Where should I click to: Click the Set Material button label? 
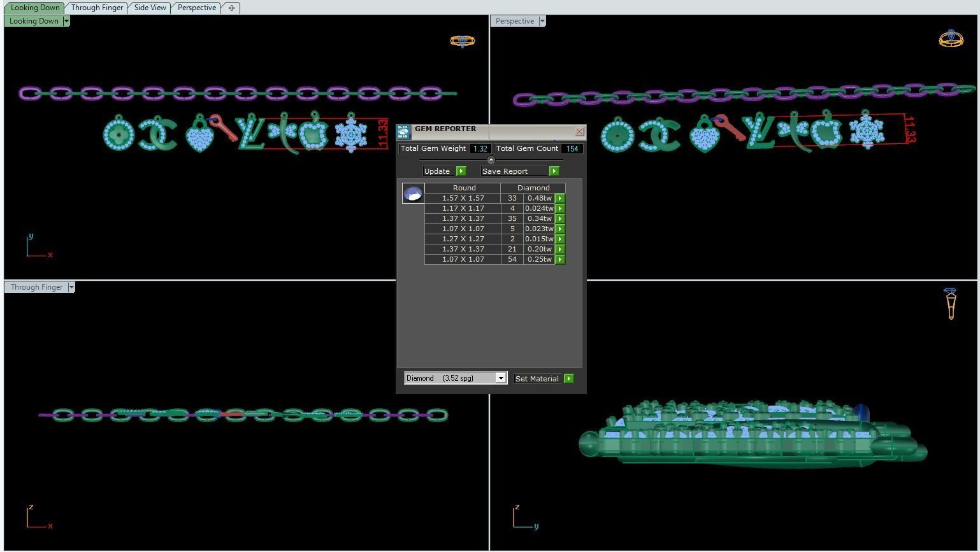[x=537, y=379]
